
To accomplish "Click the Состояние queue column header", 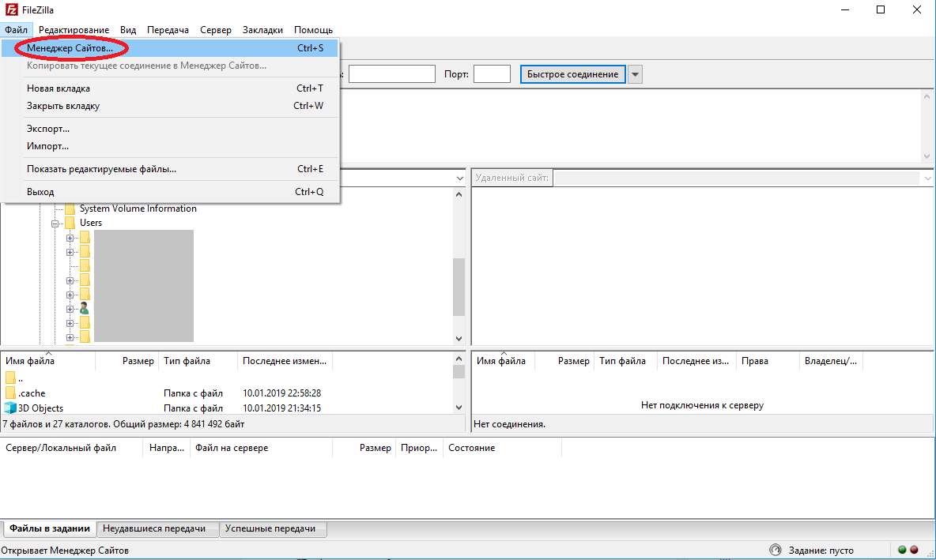I will point(502,448).
